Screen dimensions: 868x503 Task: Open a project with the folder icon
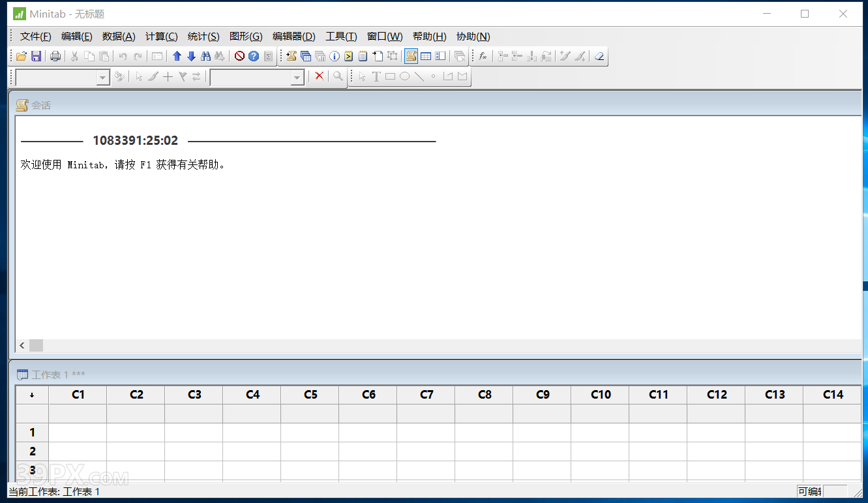(x=22, y=57)
